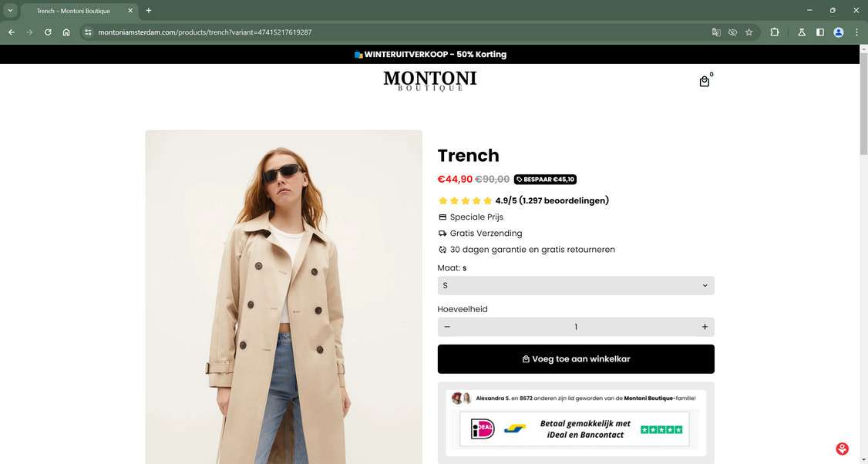Click the Google Translate icon in the address bar
The image size is (868, 464).
[715, 32]
